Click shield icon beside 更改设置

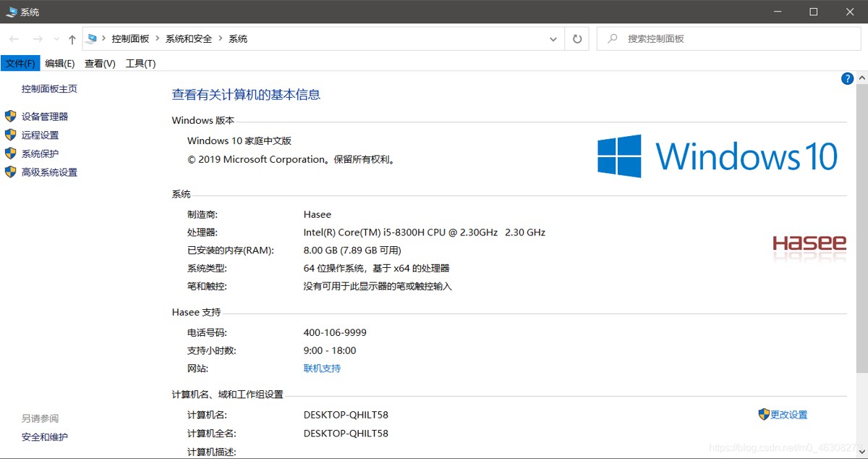click(764, 414)
